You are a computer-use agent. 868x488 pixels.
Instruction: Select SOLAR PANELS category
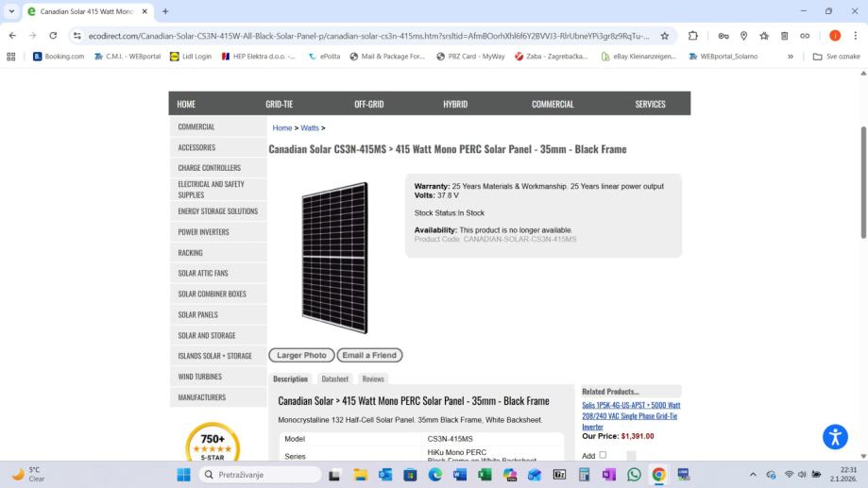[218, 315]
